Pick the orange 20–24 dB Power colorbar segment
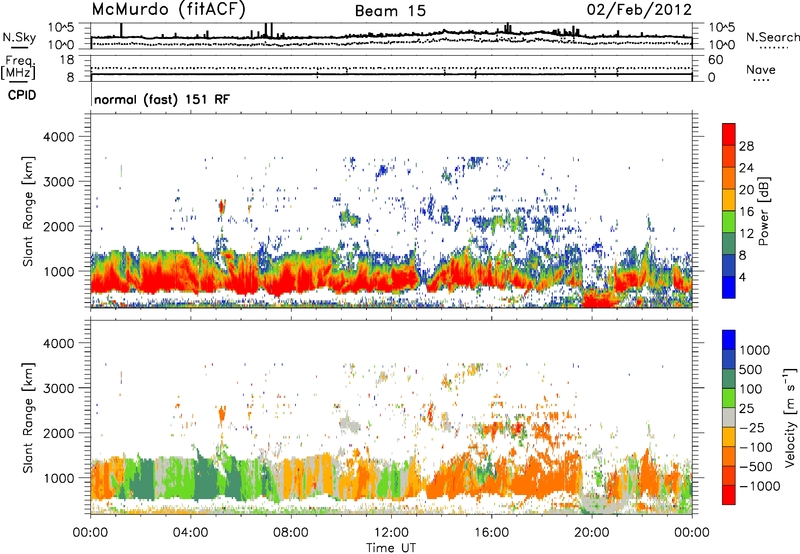The image size is (800, 554). (x=729, y=178)
